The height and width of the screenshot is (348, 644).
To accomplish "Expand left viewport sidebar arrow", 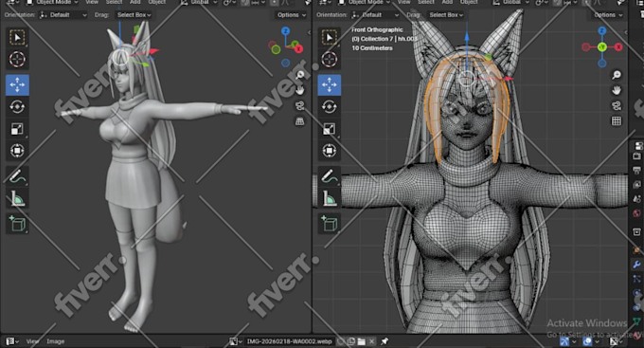I will (309, 32).
